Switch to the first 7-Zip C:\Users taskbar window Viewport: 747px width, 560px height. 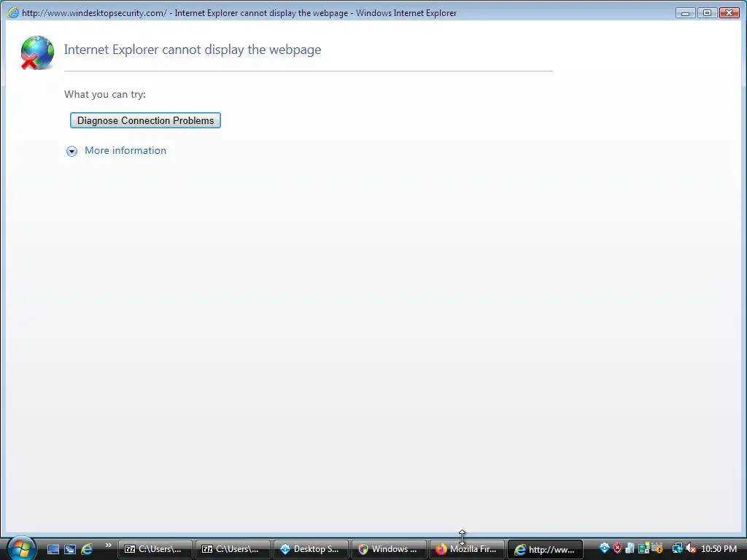click(x=155, y=549)
